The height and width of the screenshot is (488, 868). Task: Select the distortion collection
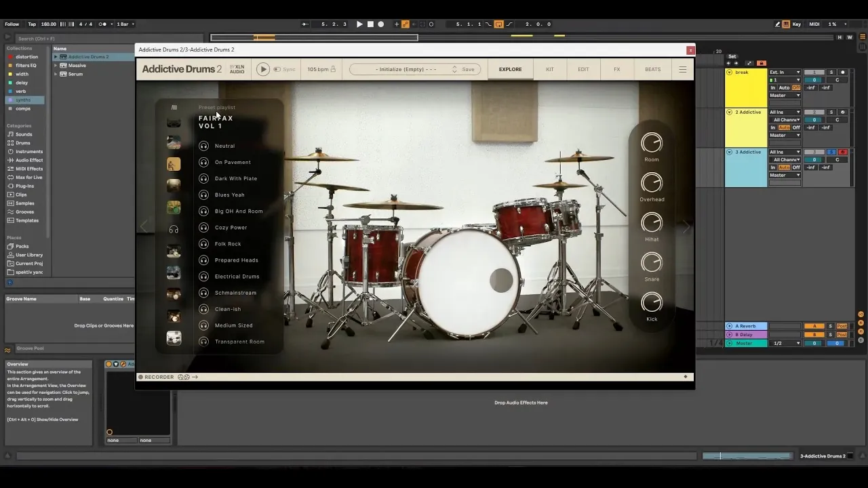(x=27, y=57)
